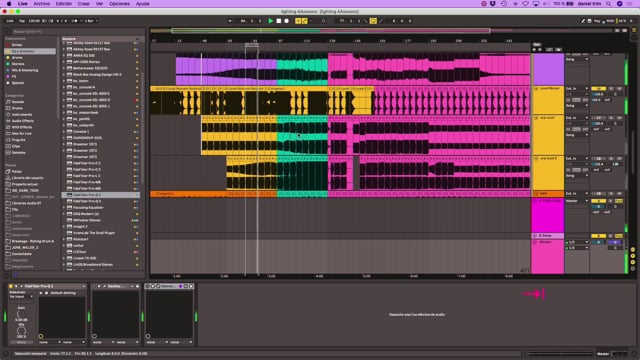Click the Arrangement Record button

click(x=287, y=21)
